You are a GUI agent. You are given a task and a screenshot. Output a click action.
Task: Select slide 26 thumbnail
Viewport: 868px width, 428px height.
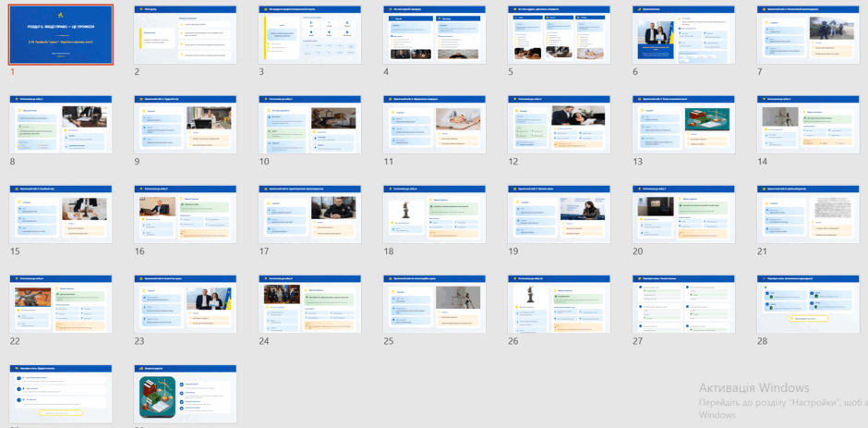pyautogui.click(x=559, y=304)
